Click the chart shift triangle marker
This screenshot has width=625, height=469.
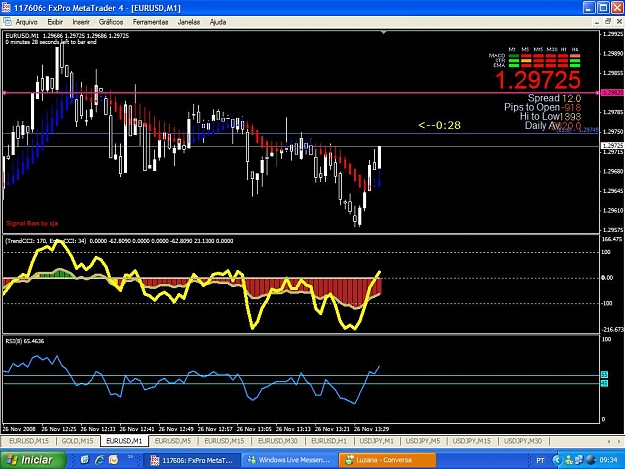pos(383,32)
